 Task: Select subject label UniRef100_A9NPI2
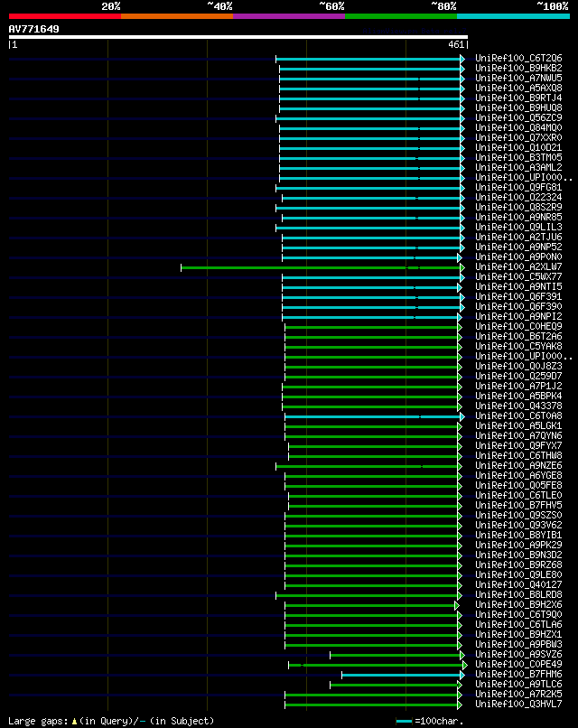[518, 316]
